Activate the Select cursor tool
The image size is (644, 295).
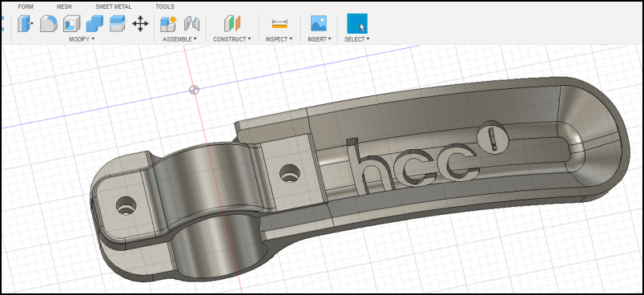point(357,23)
